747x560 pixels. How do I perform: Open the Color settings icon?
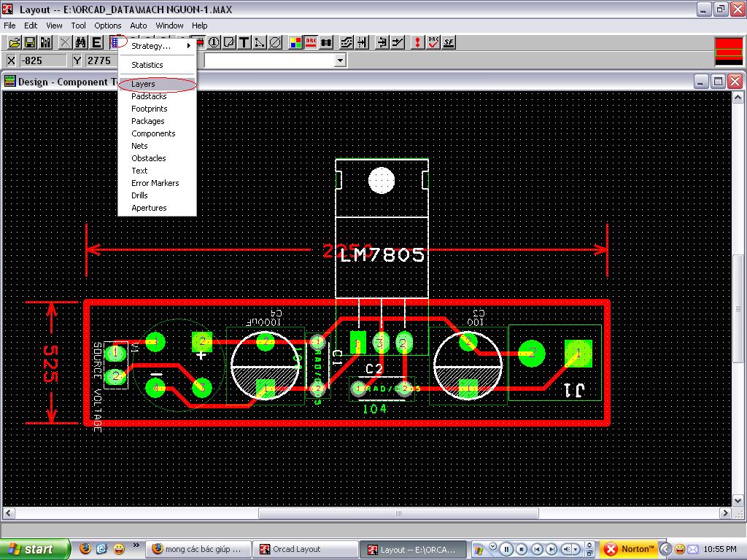point(295,43)
